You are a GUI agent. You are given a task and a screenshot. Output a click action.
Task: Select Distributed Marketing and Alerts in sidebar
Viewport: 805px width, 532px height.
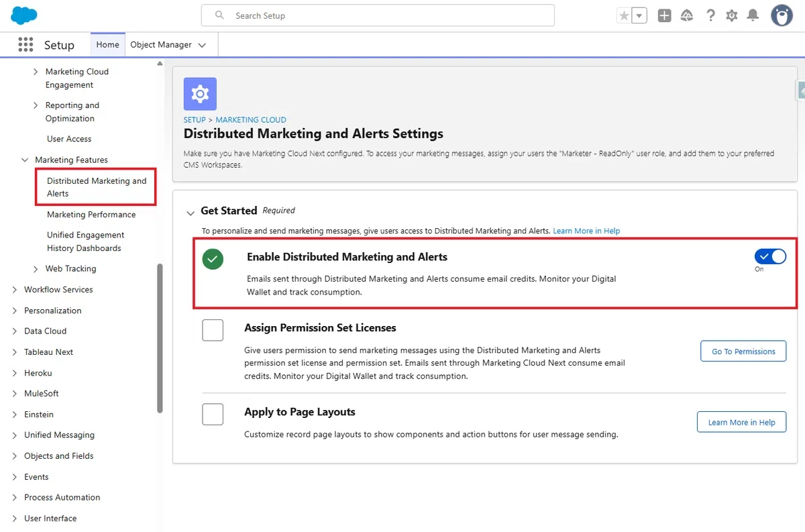click(97, 187)
